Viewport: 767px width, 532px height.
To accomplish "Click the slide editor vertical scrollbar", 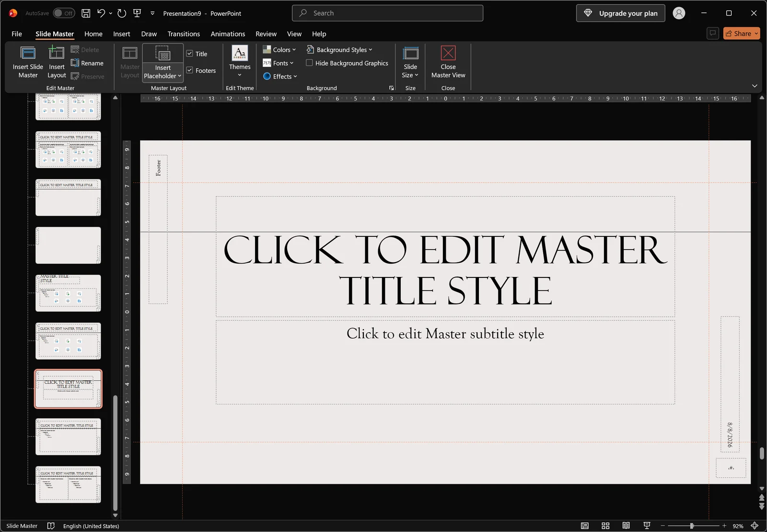I will click(x=762, y=453).
